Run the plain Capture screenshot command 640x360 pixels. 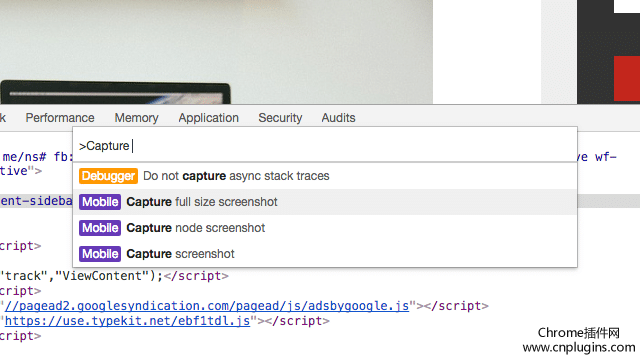[x=325, y=254]
